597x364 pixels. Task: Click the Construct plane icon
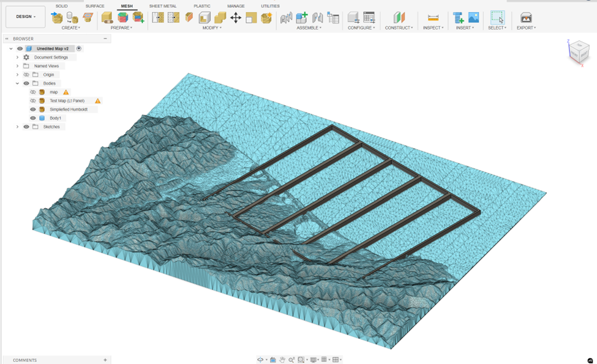click(x=399, y=18)
